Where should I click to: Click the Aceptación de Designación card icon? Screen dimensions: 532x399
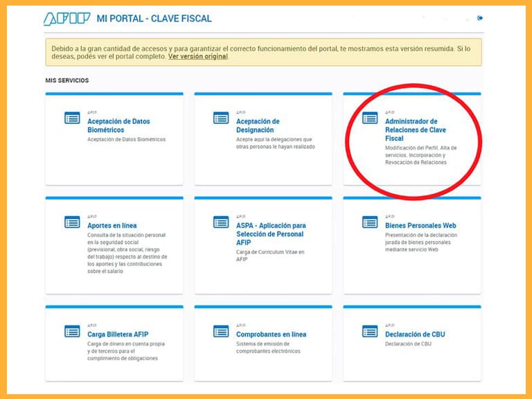pyautogui.click(x=221, y=118)
